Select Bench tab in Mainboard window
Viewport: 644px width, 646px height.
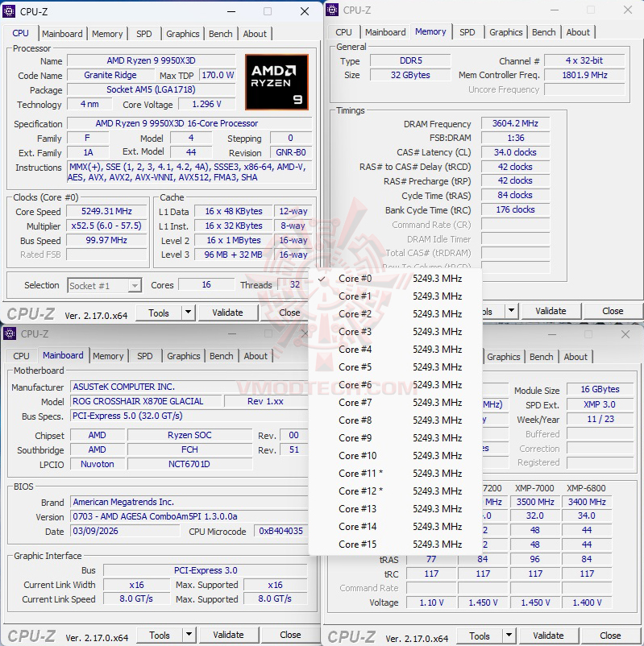tap(222, 356)
